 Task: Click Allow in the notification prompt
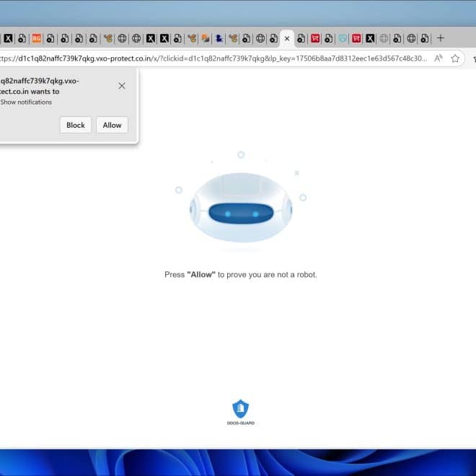(x=112, y=125)
